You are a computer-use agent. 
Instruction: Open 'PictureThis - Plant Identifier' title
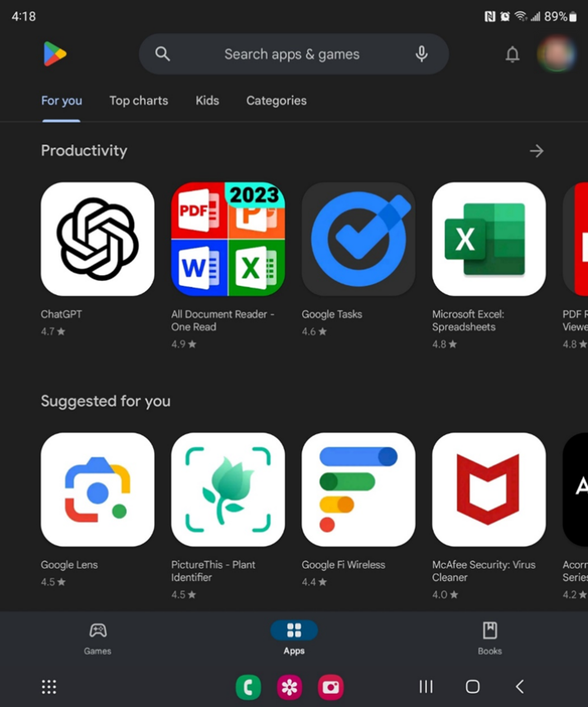(x=213, y=571)
